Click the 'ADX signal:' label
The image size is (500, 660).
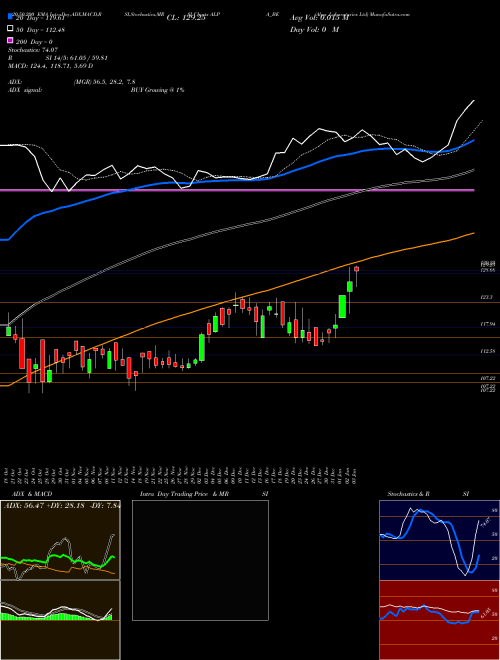25,90
